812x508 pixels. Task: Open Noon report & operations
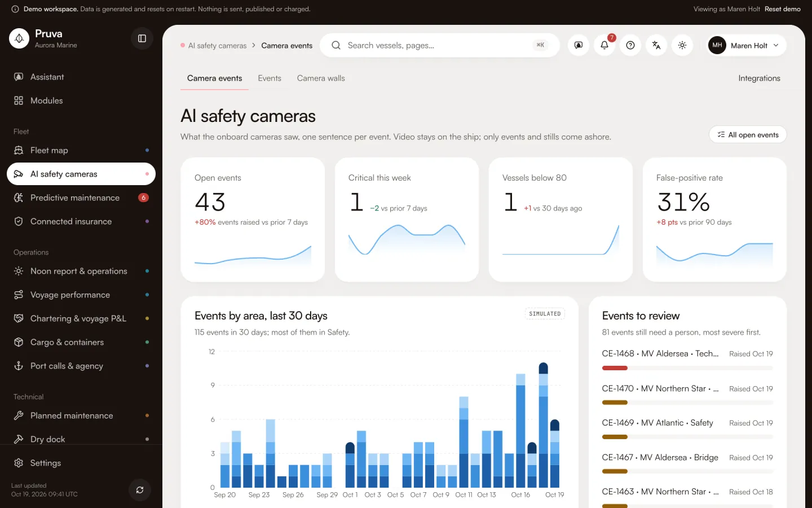tap(81, 271)
